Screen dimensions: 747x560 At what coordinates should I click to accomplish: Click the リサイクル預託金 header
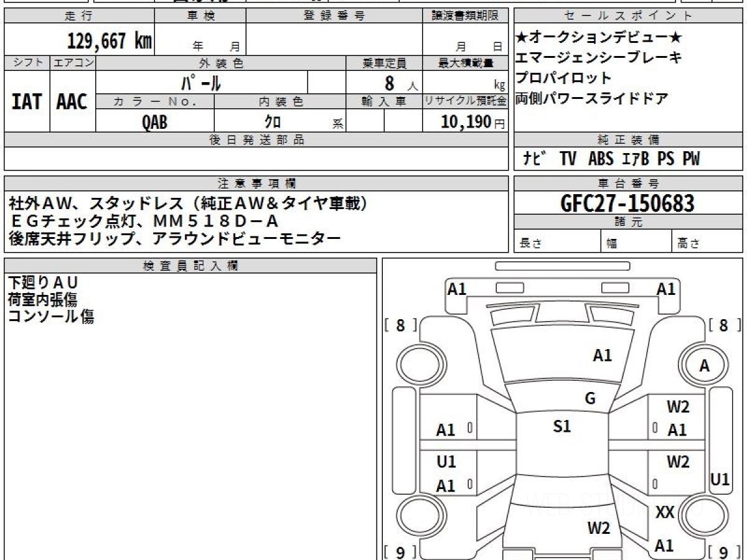(x=465, y=101)
